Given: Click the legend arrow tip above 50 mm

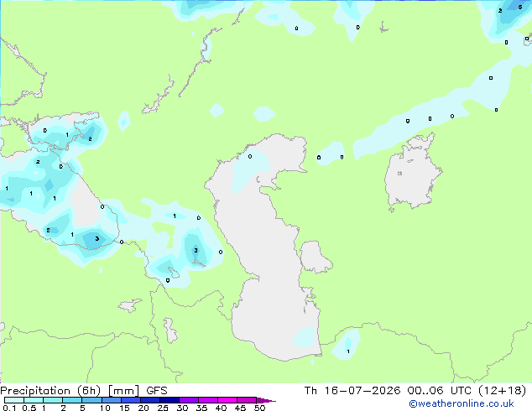Looking at the screenshot, I should [266, 400].
